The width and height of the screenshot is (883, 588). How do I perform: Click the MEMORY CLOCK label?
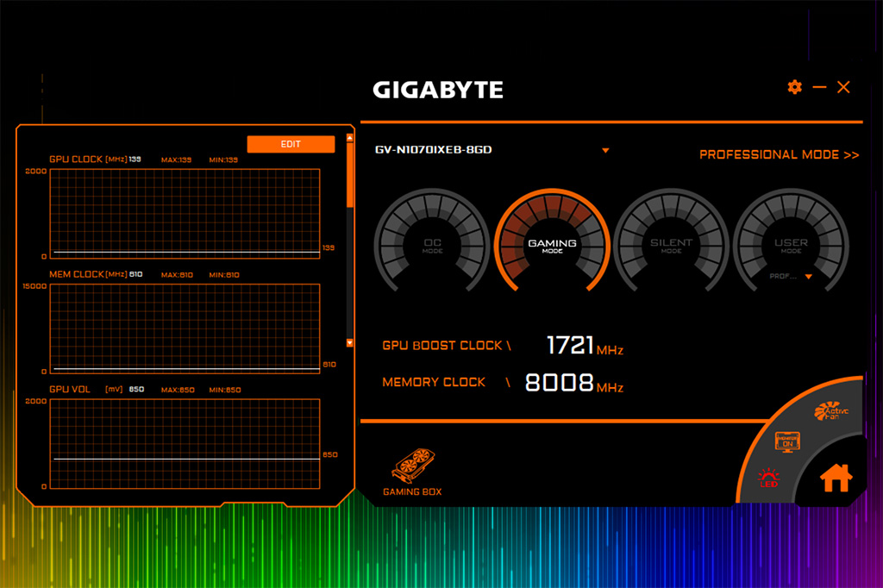pyautogui.click(x=434, y=383)
